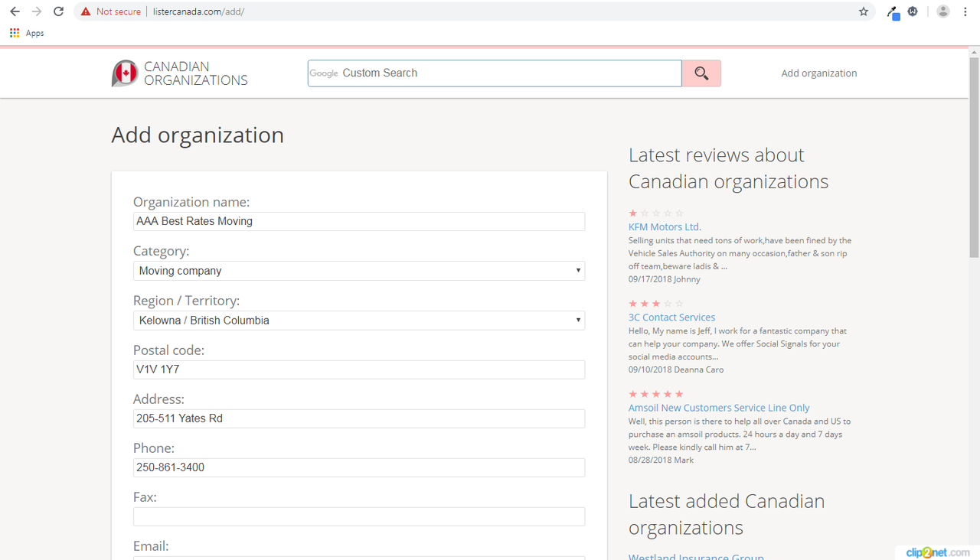Viewport: 980px width, 560px height.
Task: Click the Phone field with 250-861-3400
Action: pyautogui.click(x=359, y=467)
